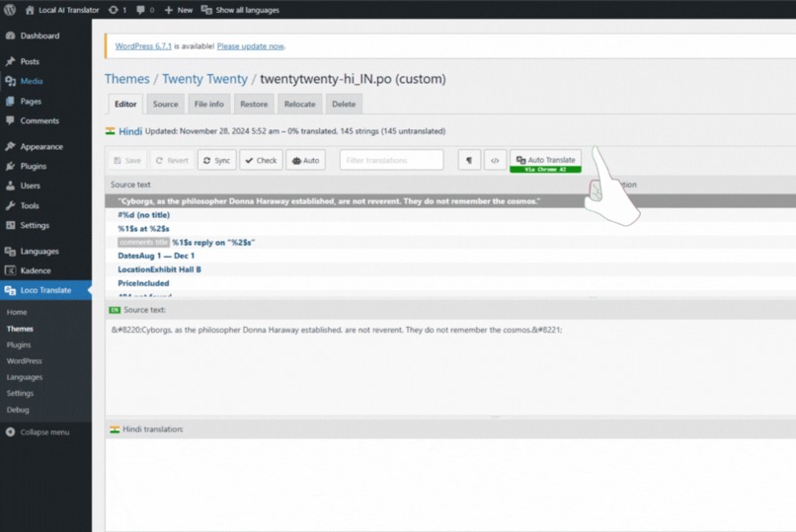Click the Revert button
The height and width of the screenshot is (532, 796).
[x=172, y=160]
